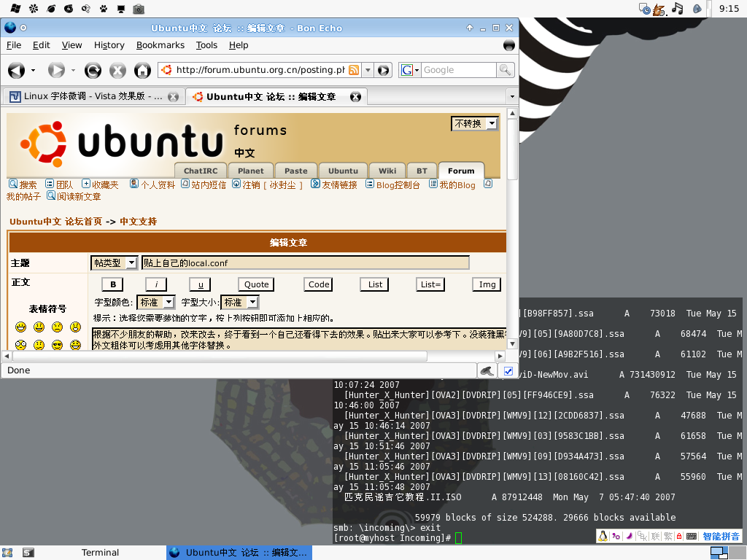Reload the current forum page
Image resolution: width=747 pixels, height=560 pixels.
point(93,71)
